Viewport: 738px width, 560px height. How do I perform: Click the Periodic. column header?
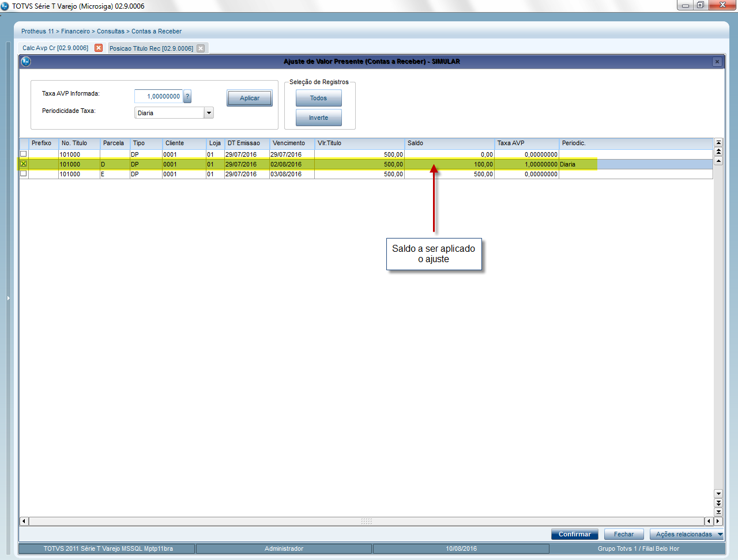636,143
